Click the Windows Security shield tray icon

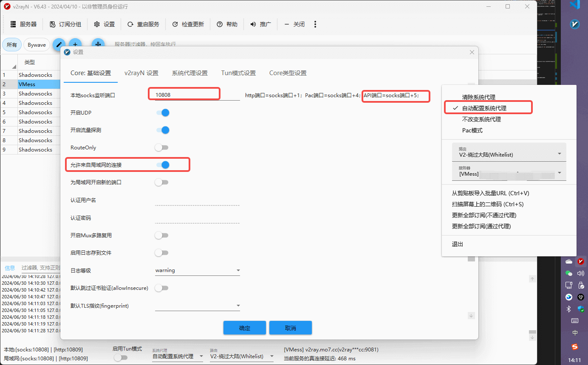click(580, 309)
